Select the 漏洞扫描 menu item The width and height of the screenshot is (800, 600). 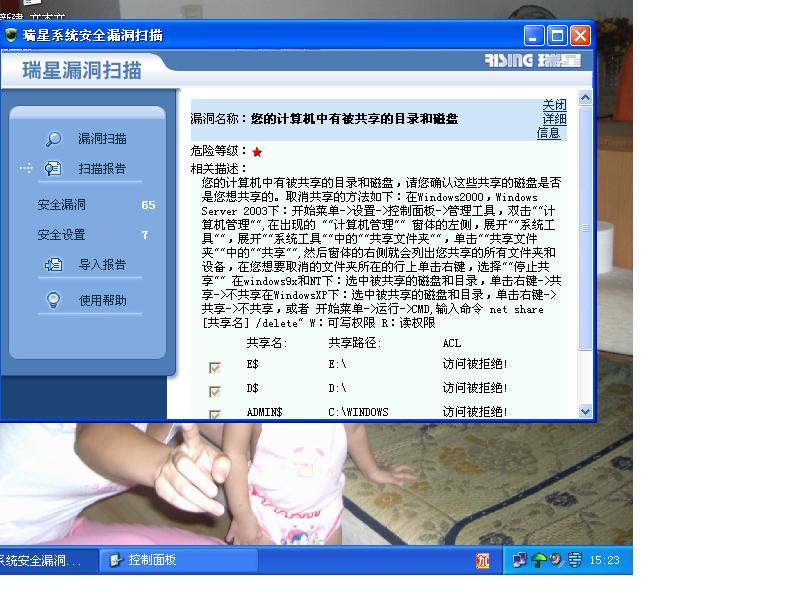coord(102,139)
